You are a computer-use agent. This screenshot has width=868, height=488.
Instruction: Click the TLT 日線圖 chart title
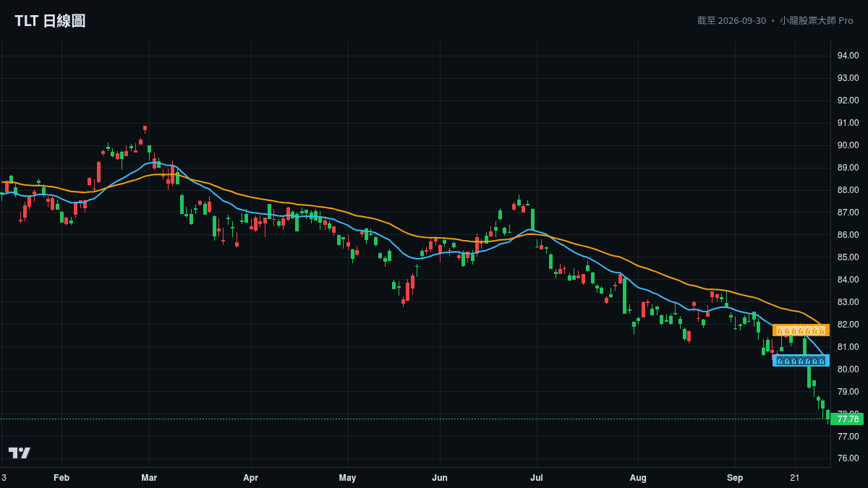click(x=50, y=21)
